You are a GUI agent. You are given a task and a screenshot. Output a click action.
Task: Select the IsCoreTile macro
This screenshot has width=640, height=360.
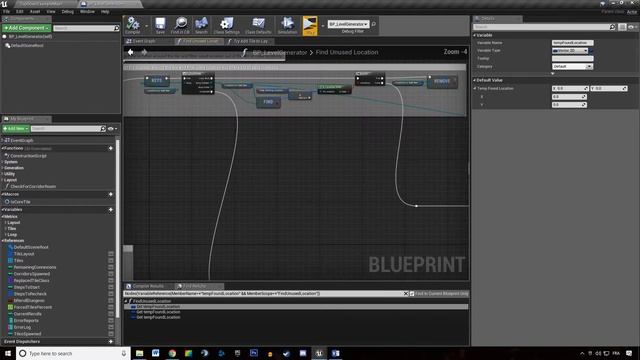pos(20,202)
